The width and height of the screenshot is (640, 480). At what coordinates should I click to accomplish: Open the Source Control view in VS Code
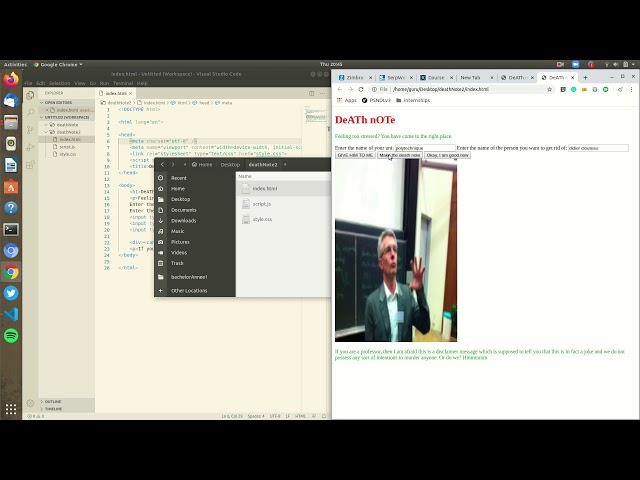click(30, 130)
